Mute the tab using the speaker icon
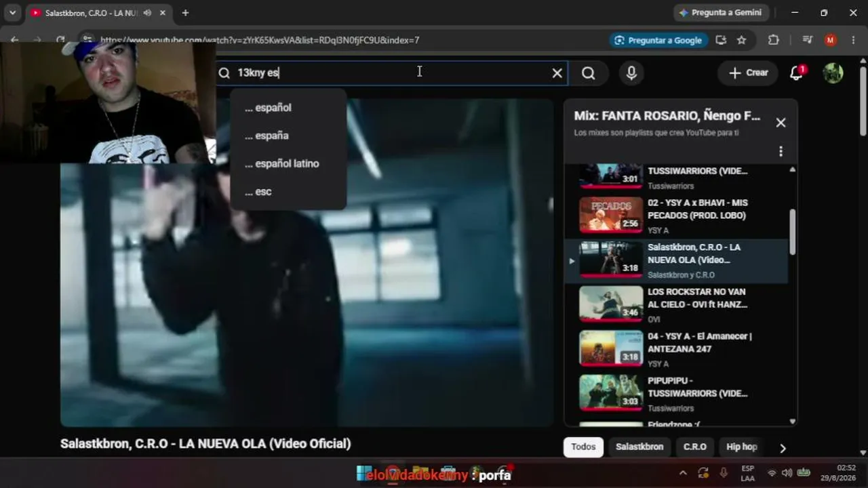This screenshot has height=488, width=868. point(147,13)
